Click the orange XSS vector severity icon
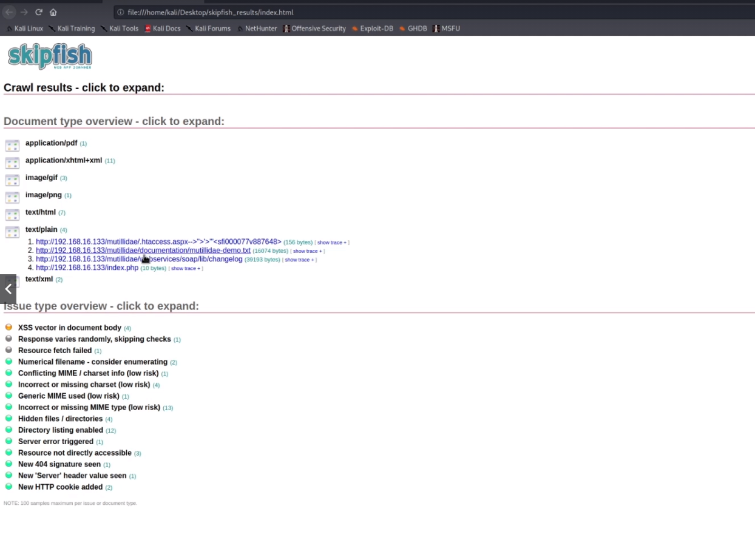This screenshot has height=560, width=755. click(x=8, y=328)
